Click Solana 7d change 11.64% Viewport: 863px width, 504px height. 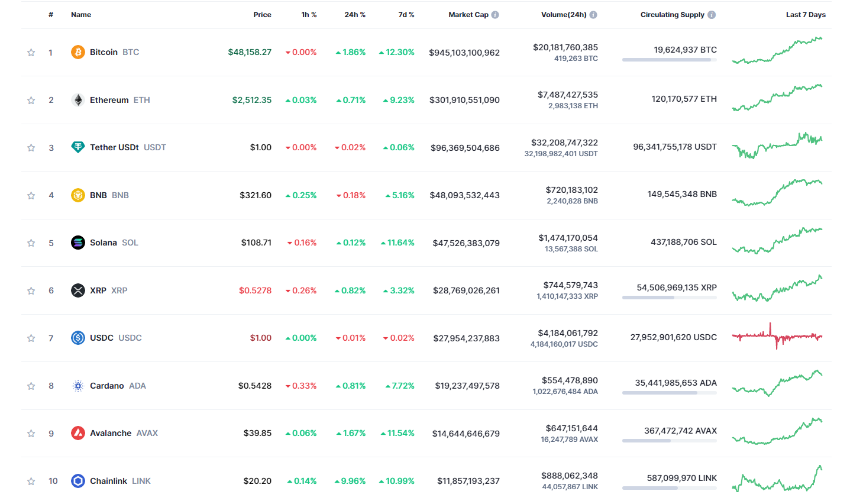point(397,243)
